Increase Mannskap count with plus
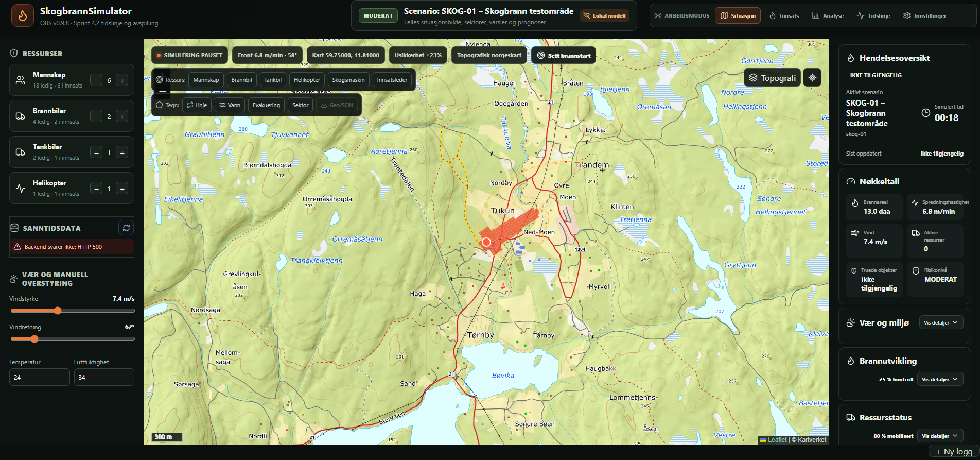The height and width of the screenshot is (460, 980). [x=122, y=80]
